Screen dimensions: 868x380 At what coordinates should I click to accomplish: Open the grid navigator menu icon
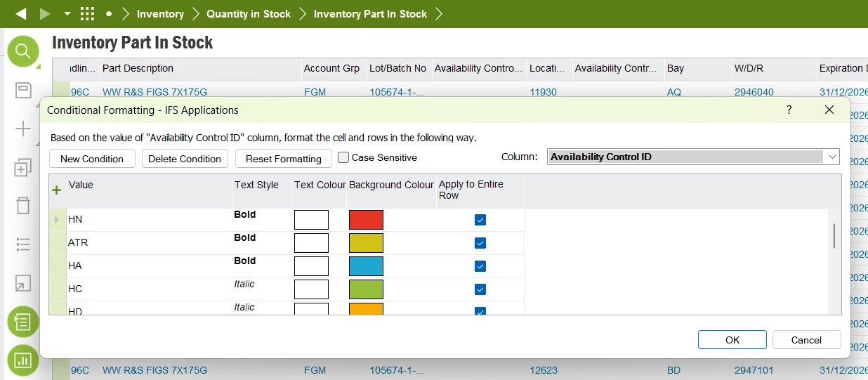(x=87, y=13)
